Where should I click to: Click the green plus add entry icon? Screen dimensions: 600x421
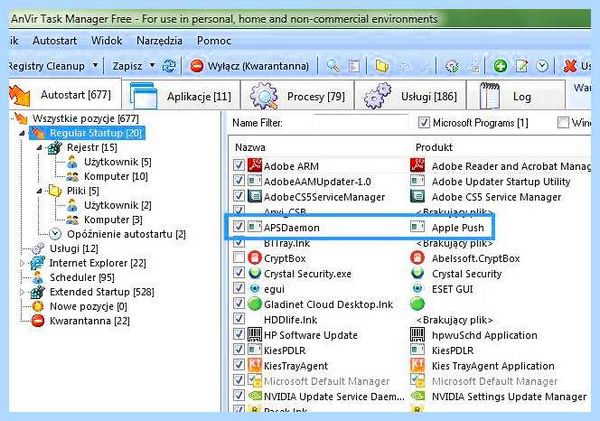500,66
